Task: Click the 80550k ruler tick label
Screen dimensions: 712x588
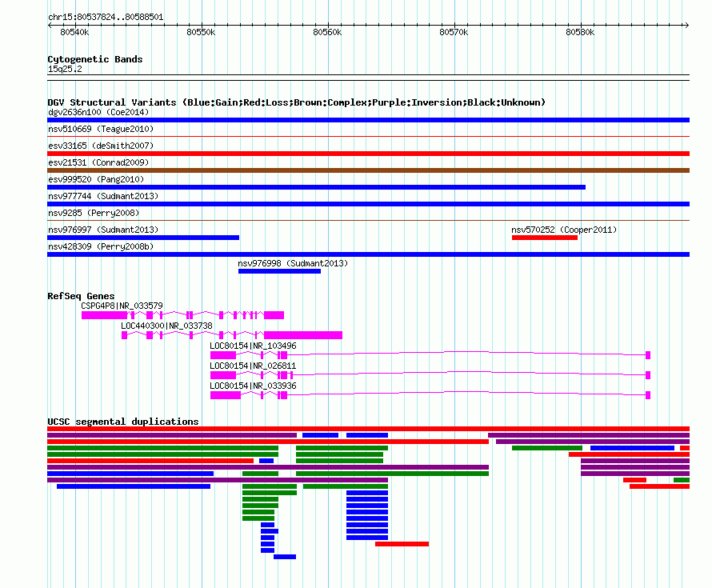Action: pyautogui.click(x=201, y=32)
